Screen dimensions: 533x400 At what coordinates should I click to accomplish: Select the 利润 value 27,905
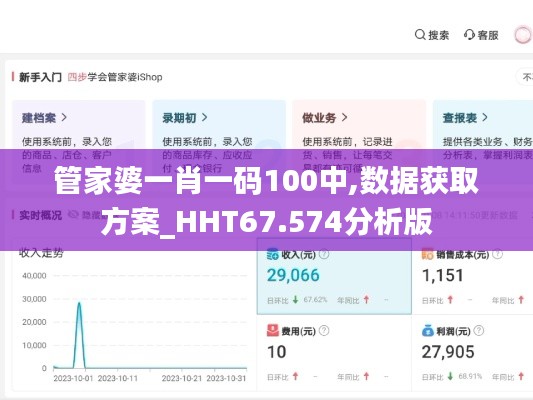448,352
